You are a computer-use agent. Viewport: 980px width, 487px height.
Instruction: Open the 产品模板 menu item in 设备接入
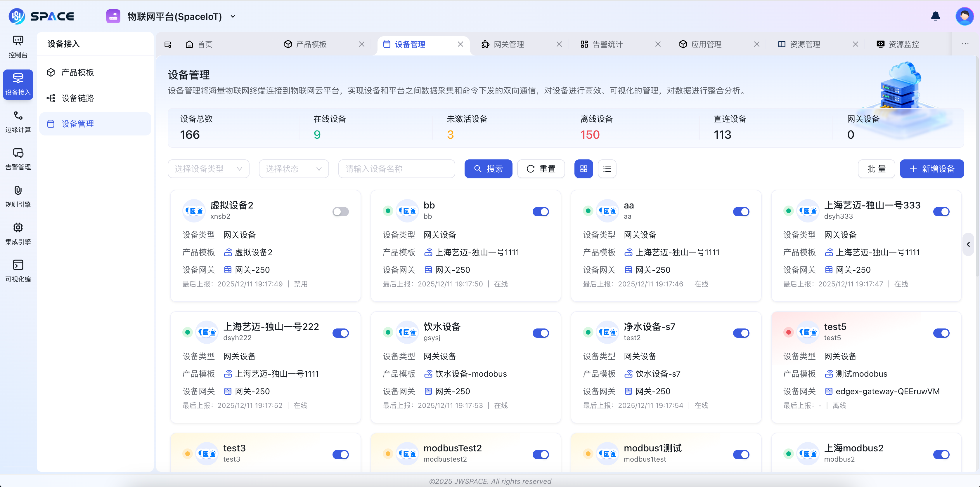click(x=78, y=72)
